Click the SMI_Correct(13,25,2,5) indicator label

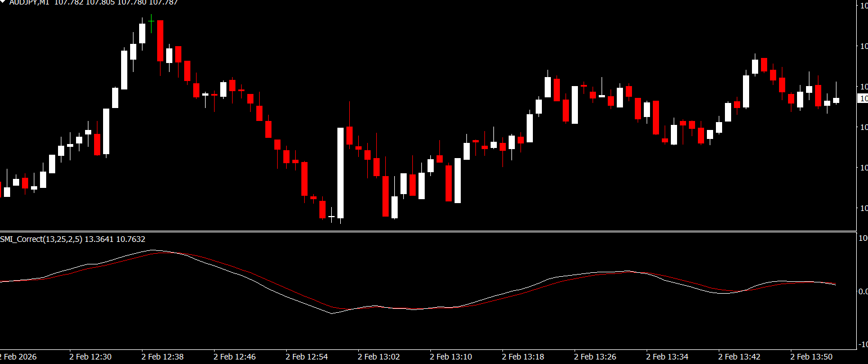point(41,239)
